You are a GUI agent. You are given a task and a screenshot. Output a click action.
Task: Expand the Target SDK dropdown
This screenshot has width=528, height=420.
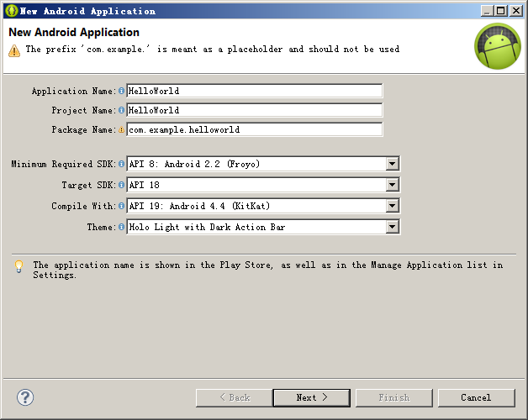tap(392, 185)
